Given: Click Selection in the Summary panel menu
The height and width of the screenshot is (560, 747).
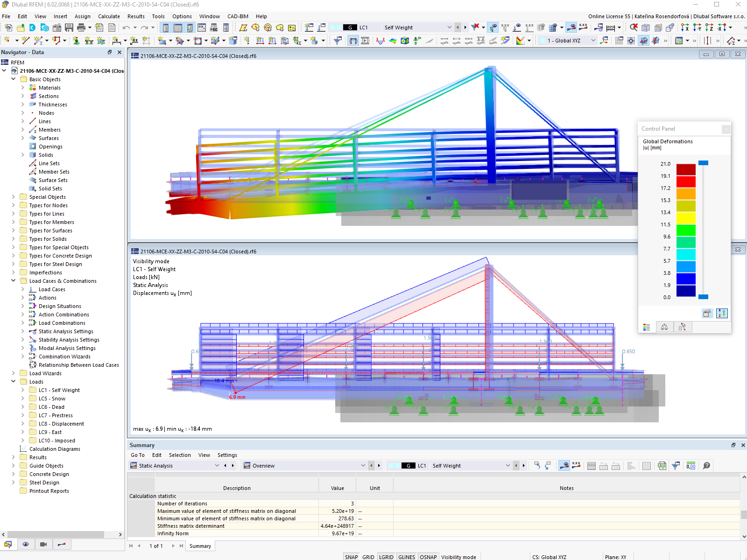Looking at the screenshot, I should 180,455.
